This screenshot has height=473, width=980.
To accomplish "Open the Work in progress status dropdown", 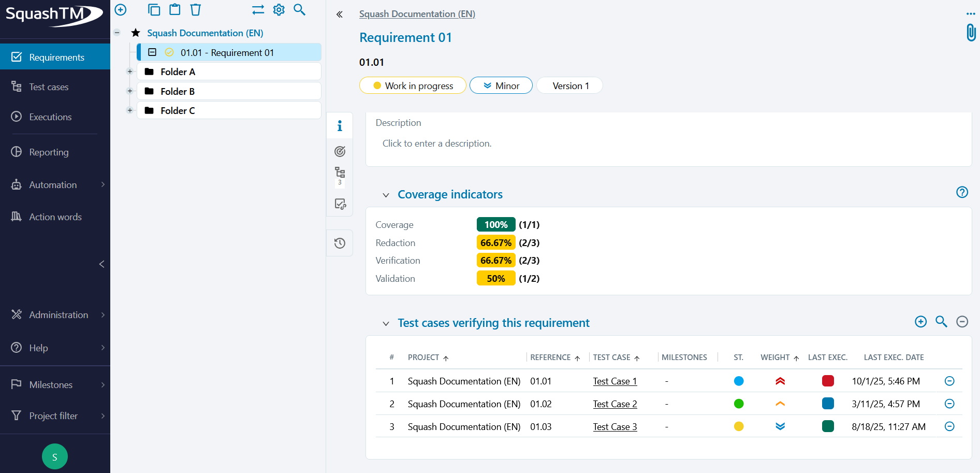I will tap(413, 85).
